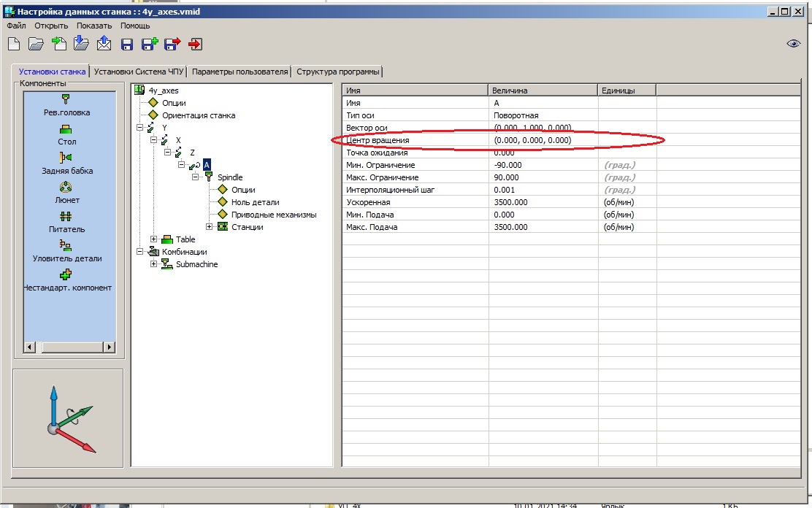Screen dimensions: 812x508
Task: Select the Submachine tree item
Action: pyautogui.click(x=196, y=264)
